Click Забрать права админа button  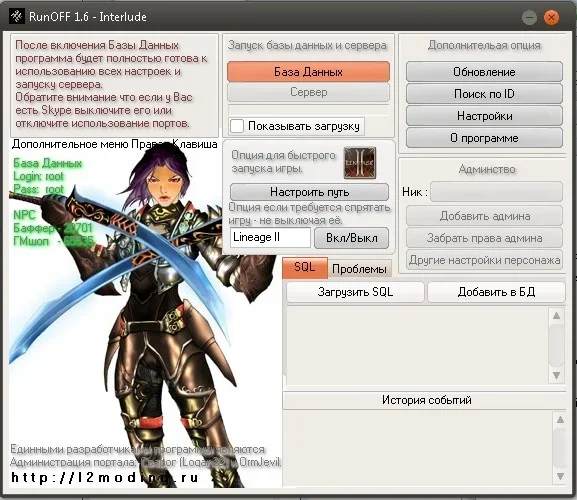(x=484, y=238)
